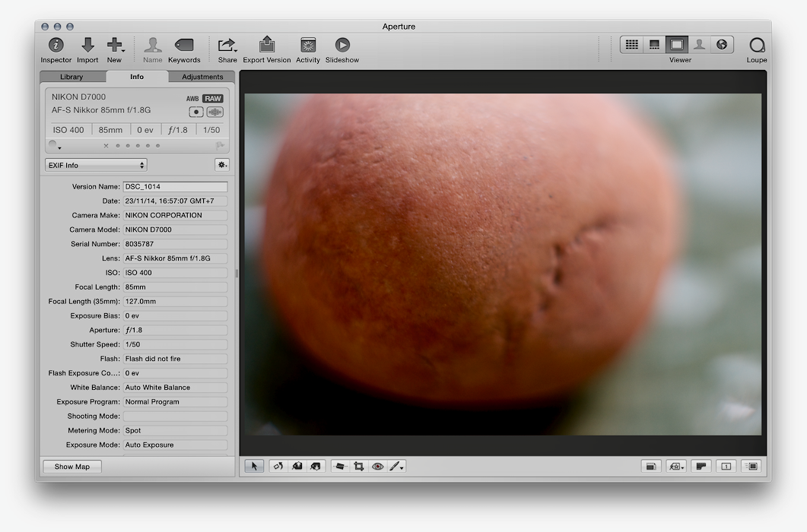Click the RAW badge
807x532 pixels.
point(212,98)
